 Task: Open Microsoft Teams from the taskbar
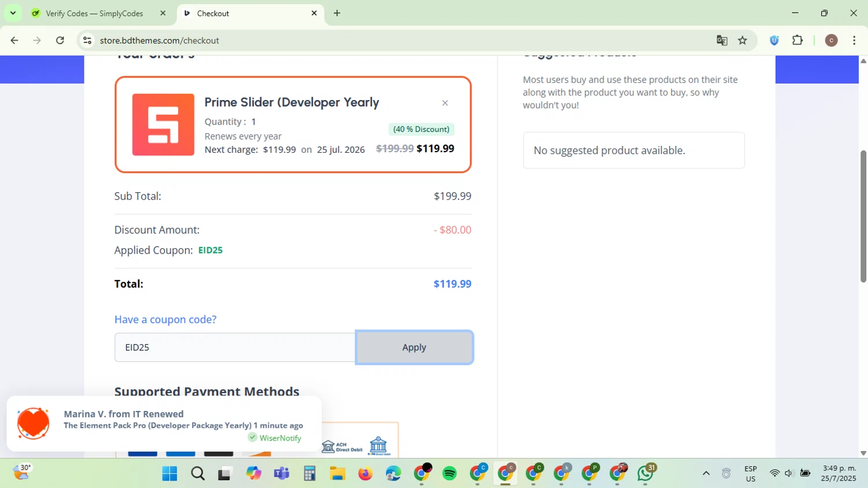281,474
